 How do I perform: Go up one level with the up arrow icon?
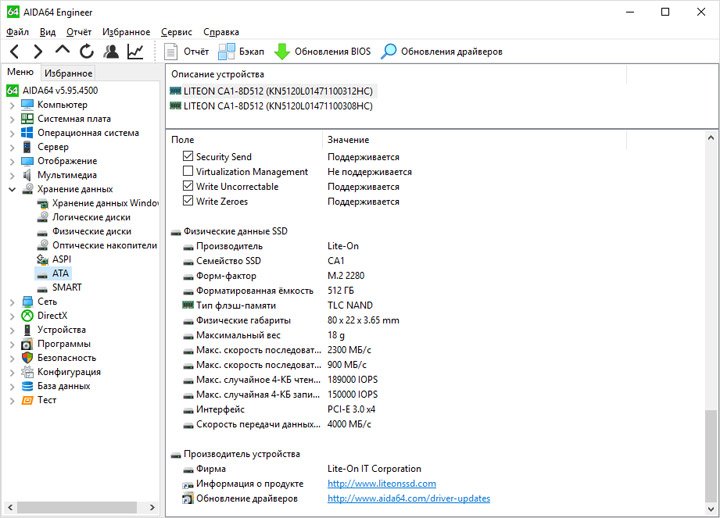pyautogui.click(x=62, y=50)
